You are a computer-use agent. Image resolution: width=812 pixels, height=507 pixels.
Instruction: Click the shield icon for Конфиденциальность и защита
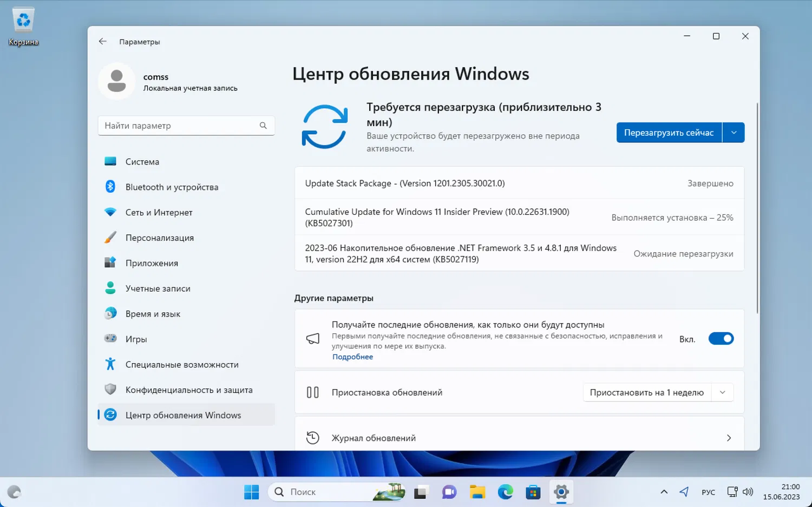point(110,390)
